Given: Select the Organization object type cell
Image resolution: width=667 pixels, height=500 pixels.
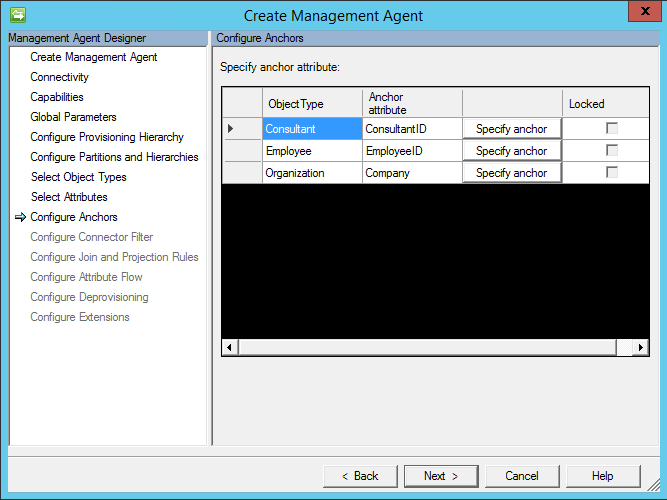Looking at the screenshot, I should [x=312, y=173].
